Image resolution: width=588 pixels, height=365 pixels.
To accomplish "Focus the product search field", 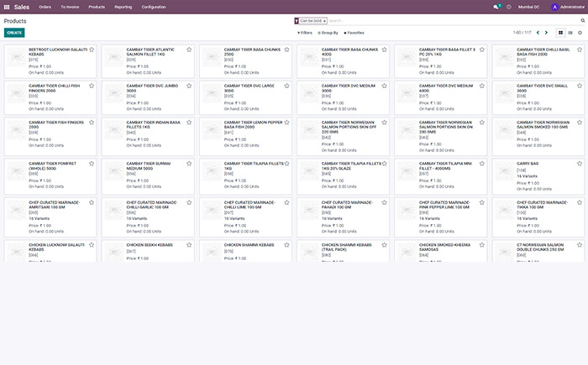I will [453, 21].
